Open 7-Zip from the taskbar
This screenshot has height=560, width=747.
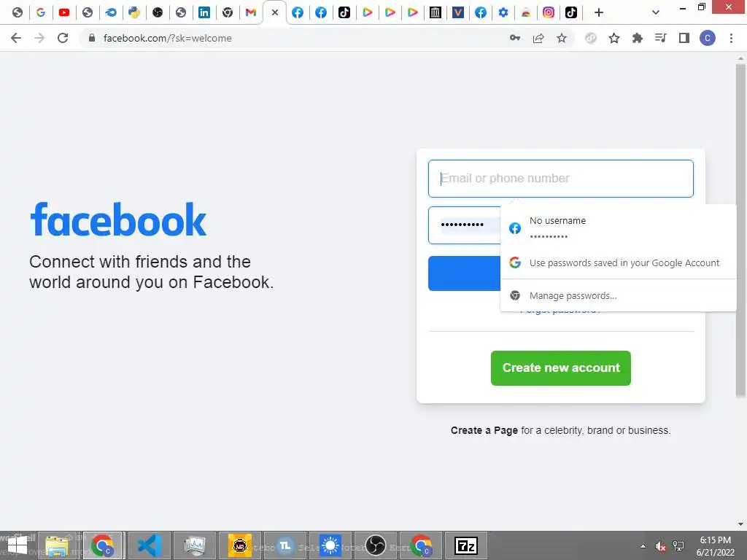tap(466, 545)
